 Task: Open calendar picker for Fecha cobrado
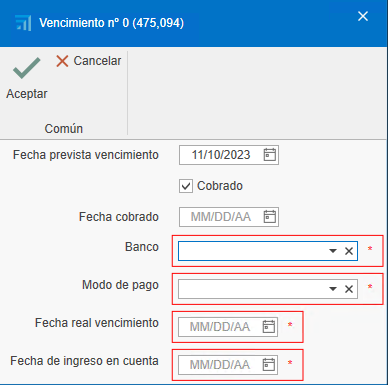point(270,217)
